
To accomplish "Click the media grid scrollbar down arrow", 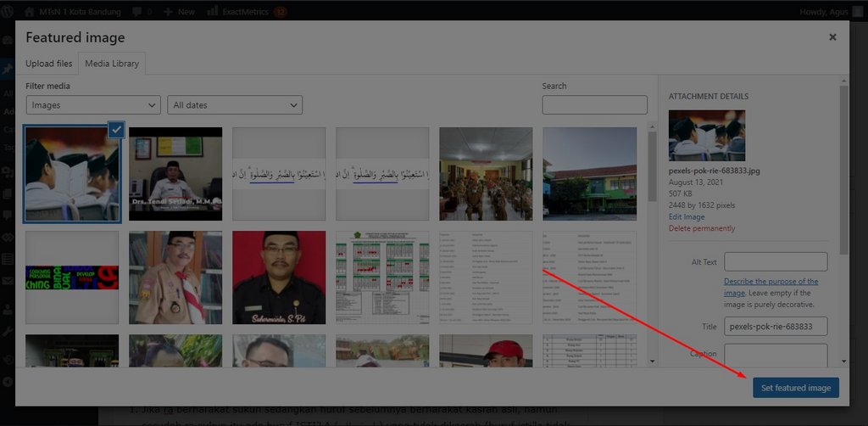I will point(652,362).
